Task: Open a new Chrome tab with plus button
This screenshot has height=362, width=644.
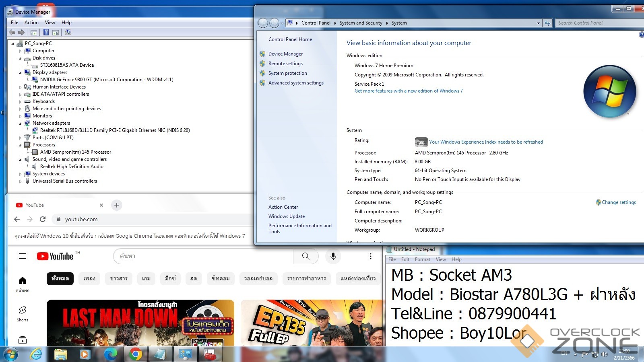Action: click(117, 205)
